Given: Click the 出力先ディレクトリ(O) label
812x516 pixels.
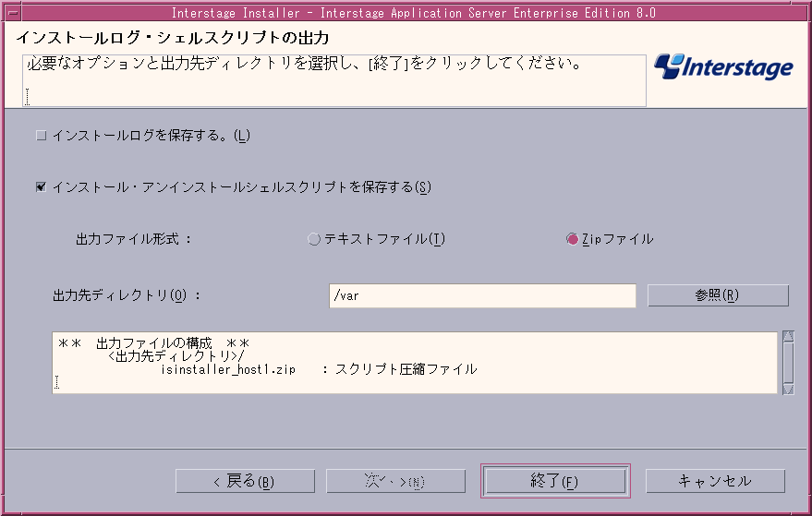Looking at the screenshot, I should [x=127, y=295].
